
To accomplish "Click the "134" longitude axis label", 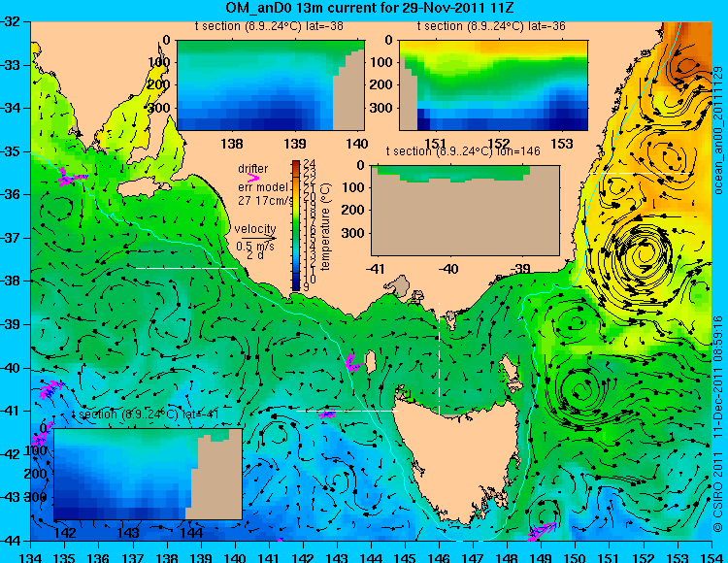I will tap(31, 556).
